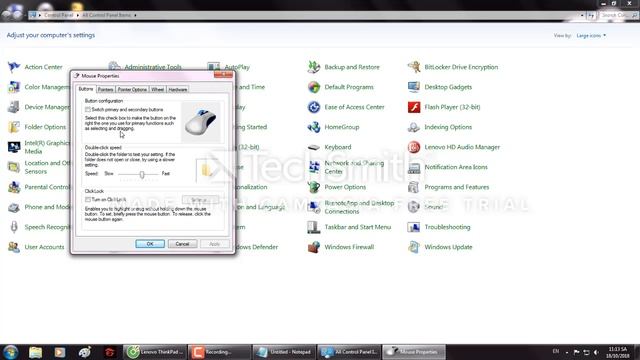This screenshot has width=640, height=360.
Task: Click the refresh button beside address bar
Action: (591, 15)
